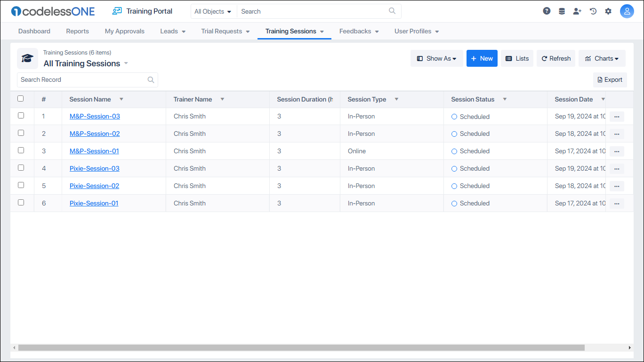Open the All Objects dropdown
Screen dimensions: 644x362
pyautogui.click(x=213, y=11)
